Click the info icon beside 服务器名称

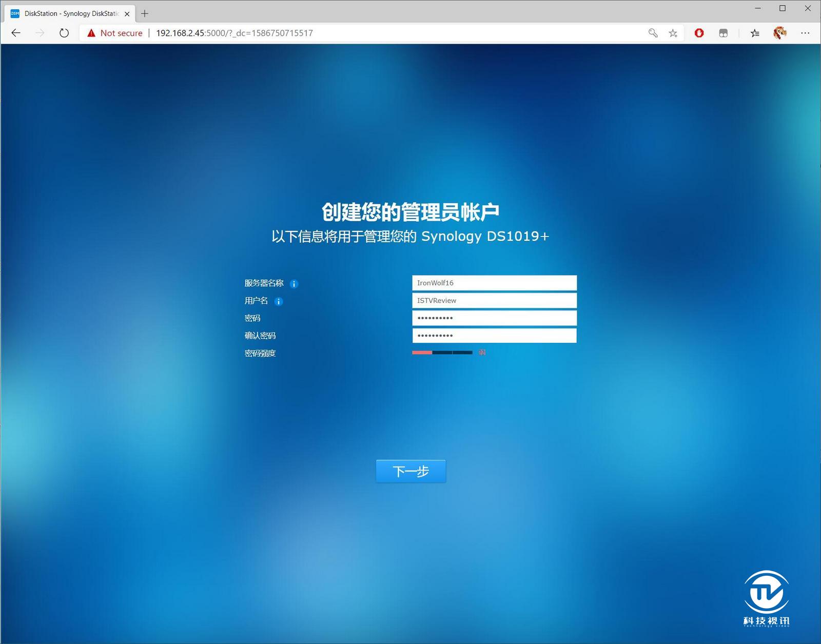(294, 283)
